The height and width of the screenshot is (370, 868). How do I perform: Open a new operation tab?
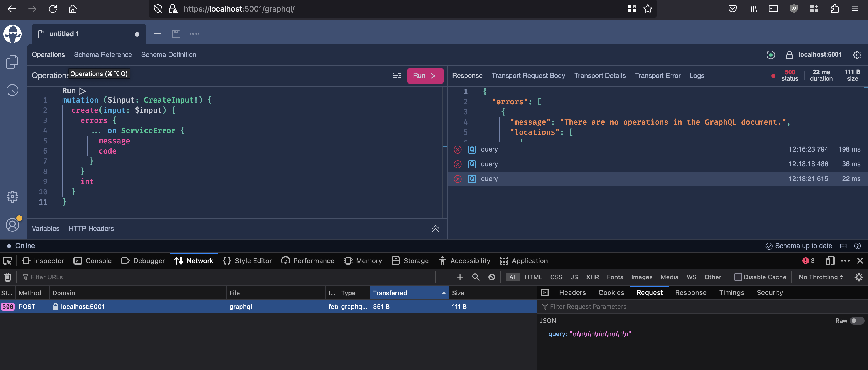coord(157,34)
